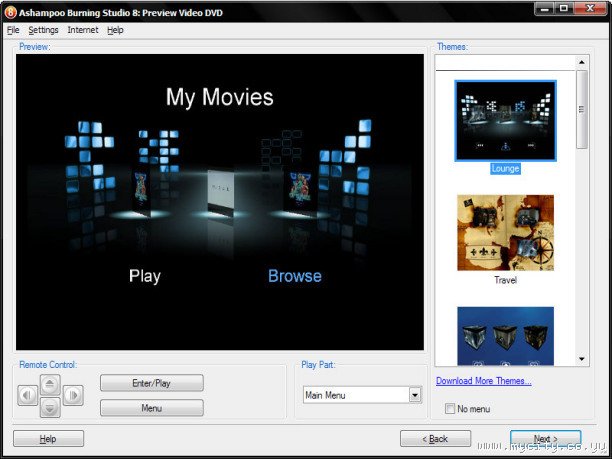Select Play in the DVD menu preview
Image resolution: width=612 pixels, height=459 pixels.
pos(145,276)
